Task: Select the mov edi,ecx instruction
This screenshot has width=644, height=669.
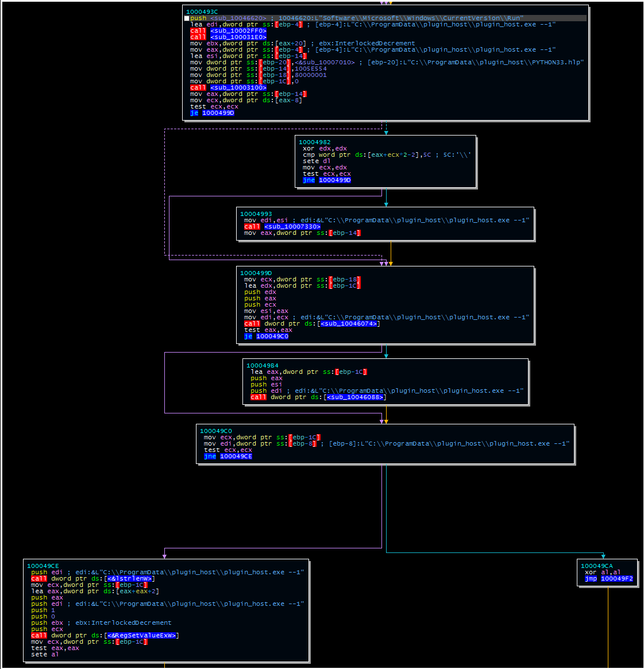Action: pos(386,318)
